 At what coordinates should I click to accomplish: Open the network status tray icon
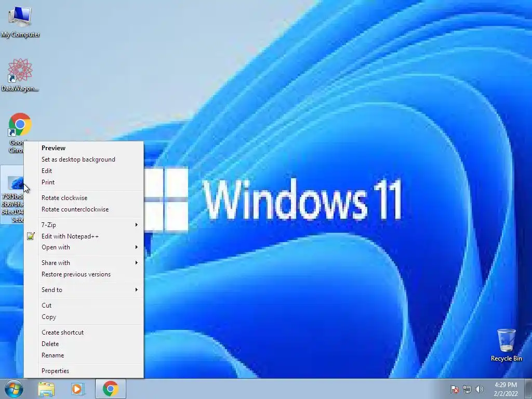467,389
